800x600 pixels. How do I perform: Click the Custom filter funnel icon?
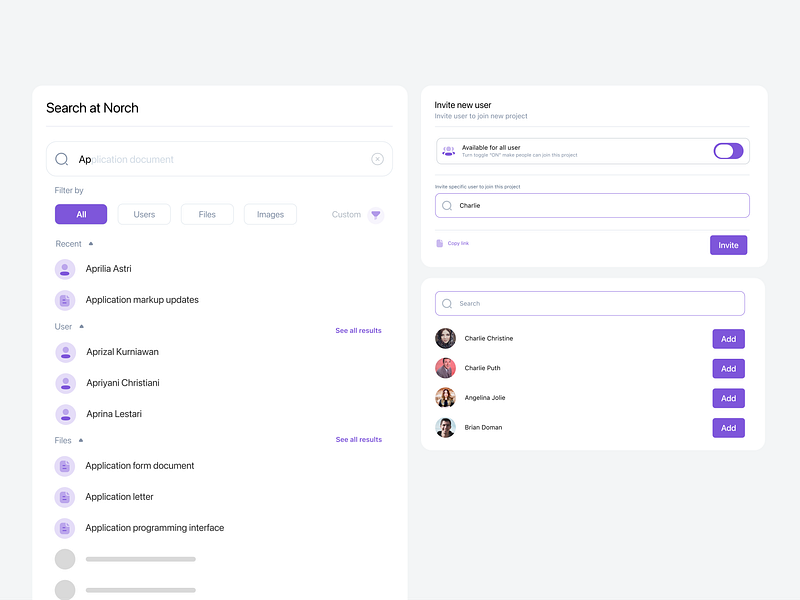[375, 214]
